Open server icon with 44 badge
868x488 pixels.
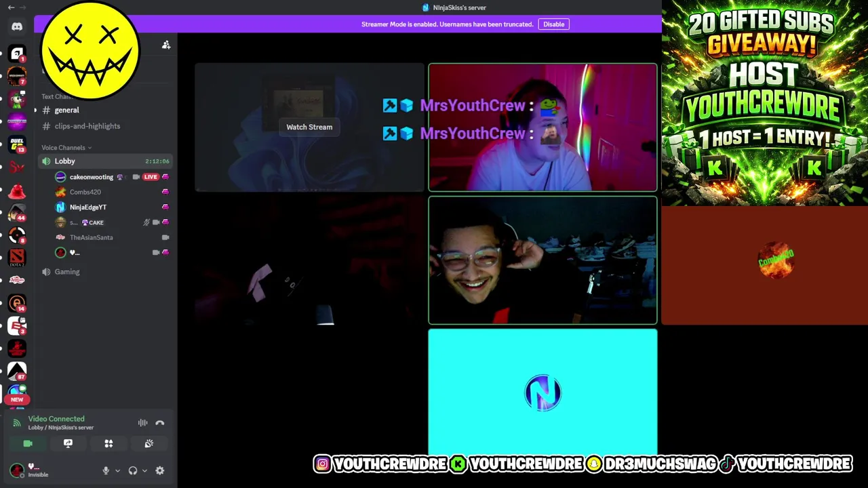[17, 212]
